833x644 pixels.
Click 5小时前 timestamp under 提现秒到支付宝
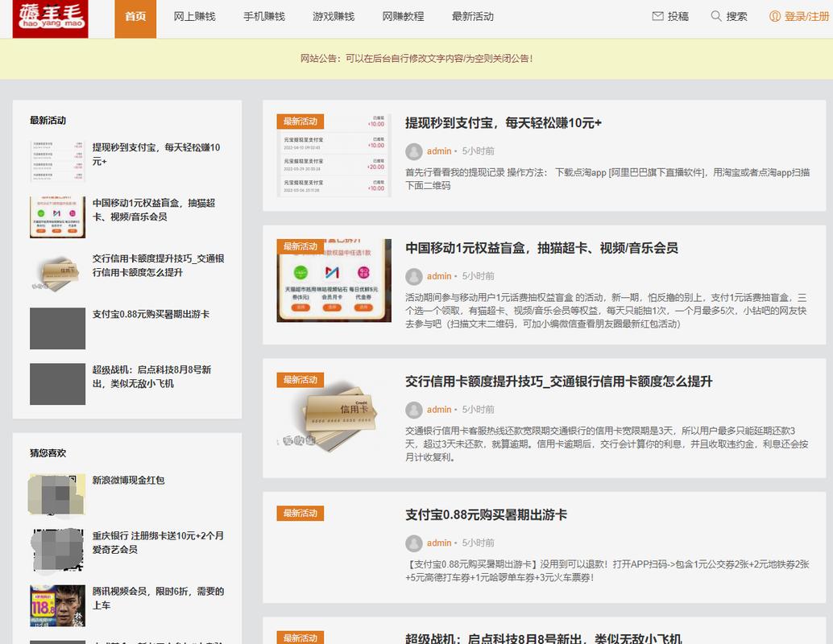478,151
